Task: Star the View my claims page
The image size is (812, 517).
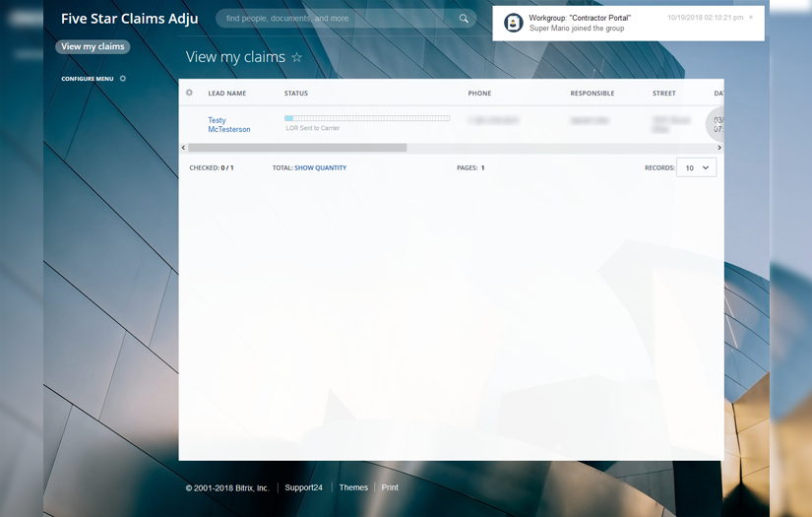Action: click(x=296, y=57)
